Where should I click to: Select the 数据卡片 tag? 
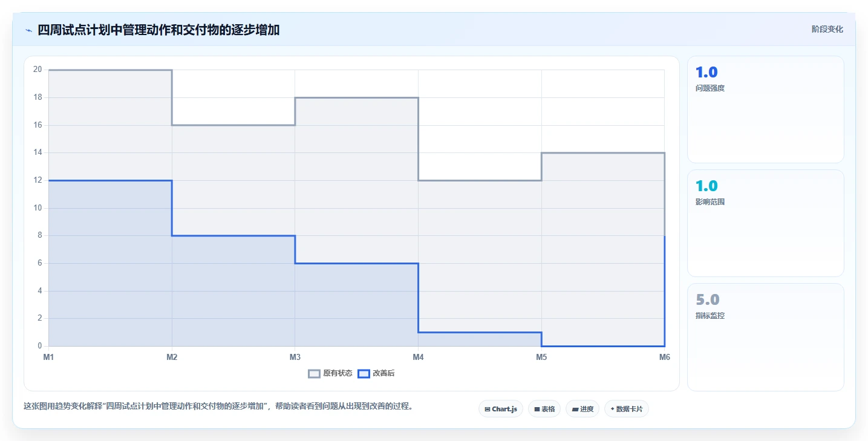[x=627, y=409]
